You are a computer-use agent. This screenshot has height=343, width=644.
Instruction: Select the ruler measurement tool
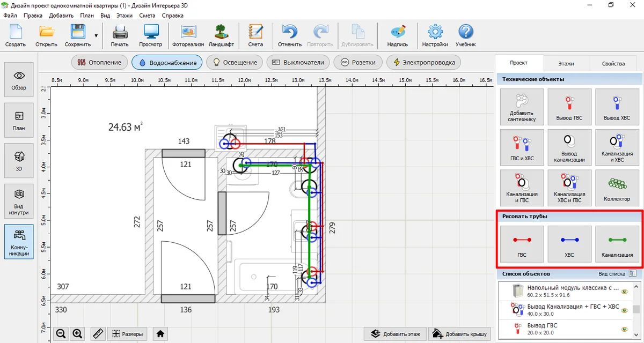[x=97, y=333]
